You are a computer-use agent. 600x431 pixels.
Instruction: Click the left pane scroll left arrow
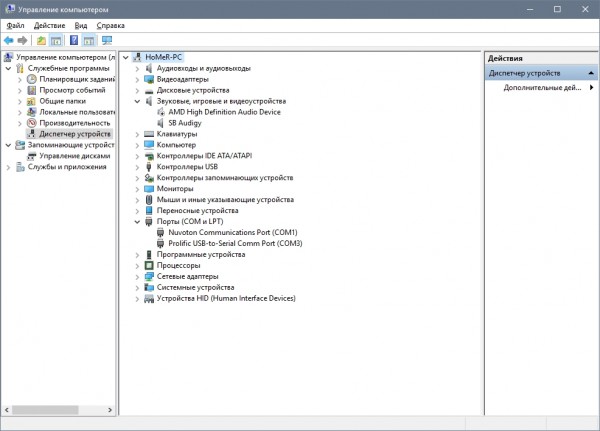(x=7, y=410)
